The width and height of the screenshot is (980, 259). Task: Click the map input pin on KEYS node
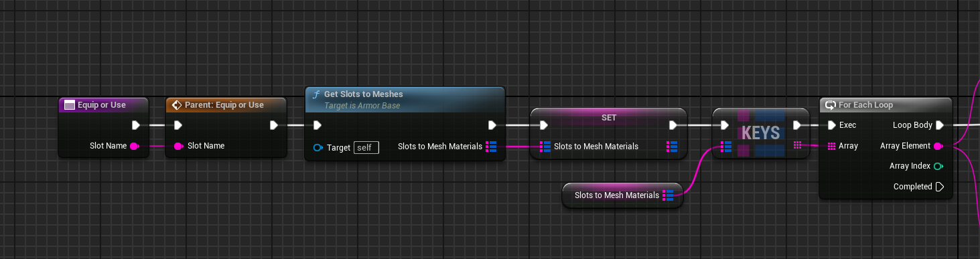click(725, 146)
